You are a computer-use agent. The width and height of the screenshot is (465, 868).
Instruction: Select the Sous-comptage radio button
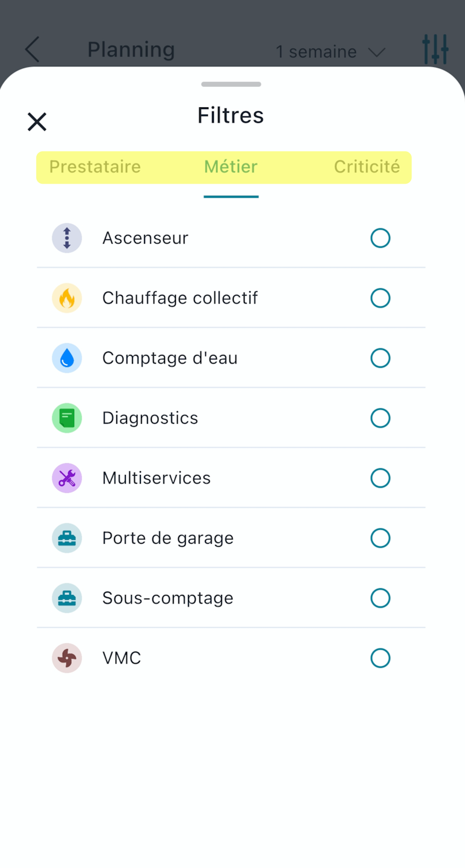(380, 598)
